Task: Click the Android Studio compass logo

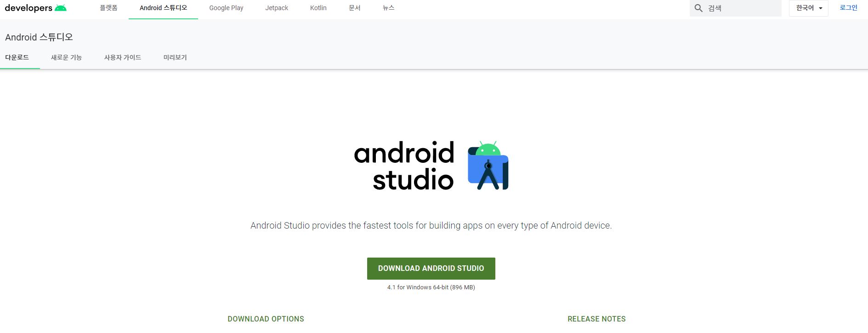Action: point(488,166)
